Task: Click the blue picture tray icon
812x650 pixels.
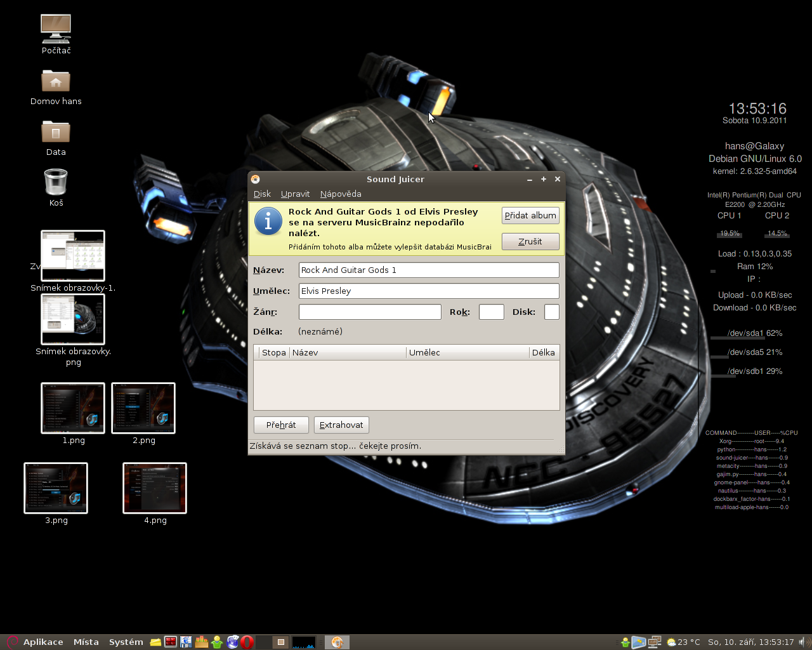Action: click(x=639, y=642)
